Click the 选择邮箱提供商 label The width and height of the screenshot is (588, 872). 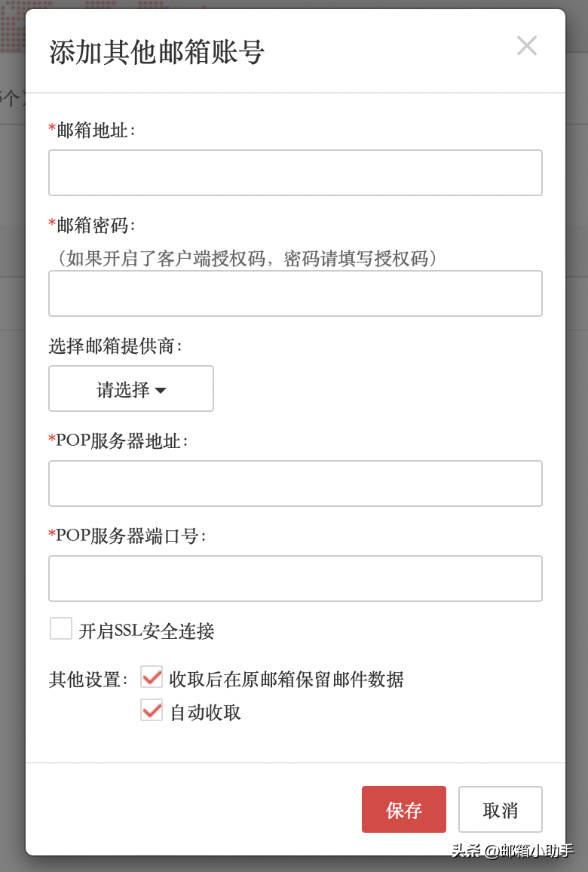[115, 346]
